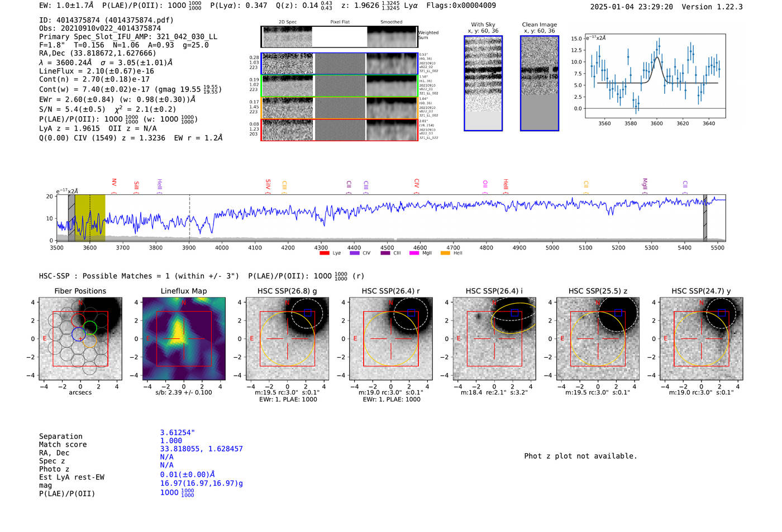
Task: Click the Match score value 1.000
Action: point(171,440)
